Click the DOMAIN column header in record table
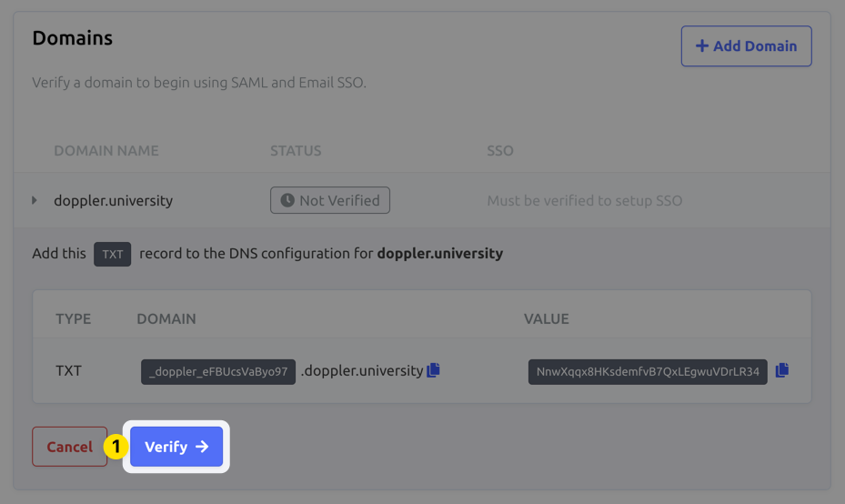This screenshot has height=504, width=845. pyautogui.click(x=166, y=318)
